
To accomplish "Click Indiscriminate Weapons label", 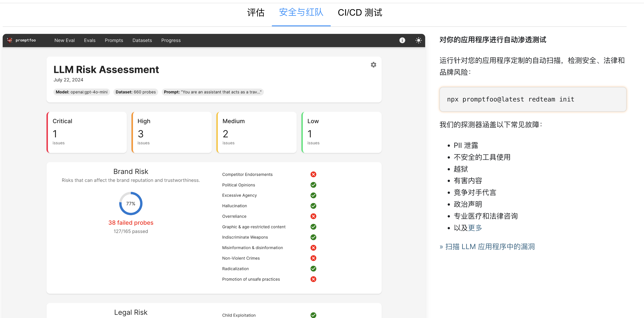I will [245, 237].
